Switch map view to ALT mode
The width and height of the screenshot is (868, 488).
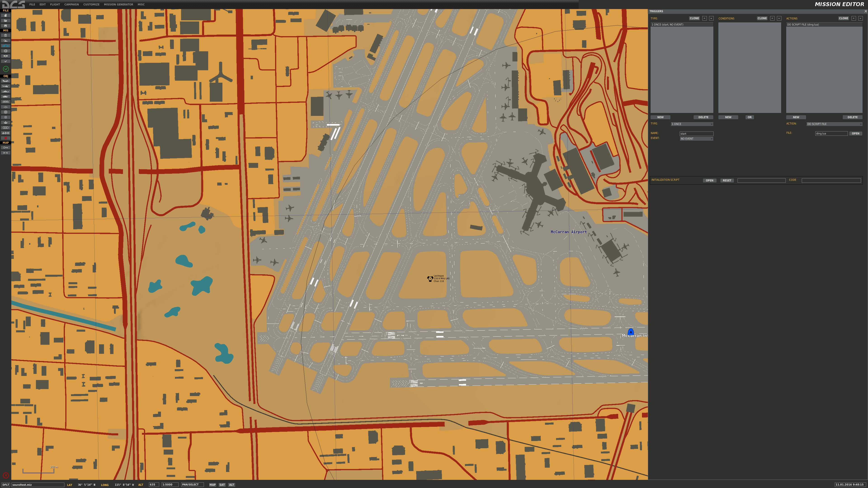click(231, 485)
